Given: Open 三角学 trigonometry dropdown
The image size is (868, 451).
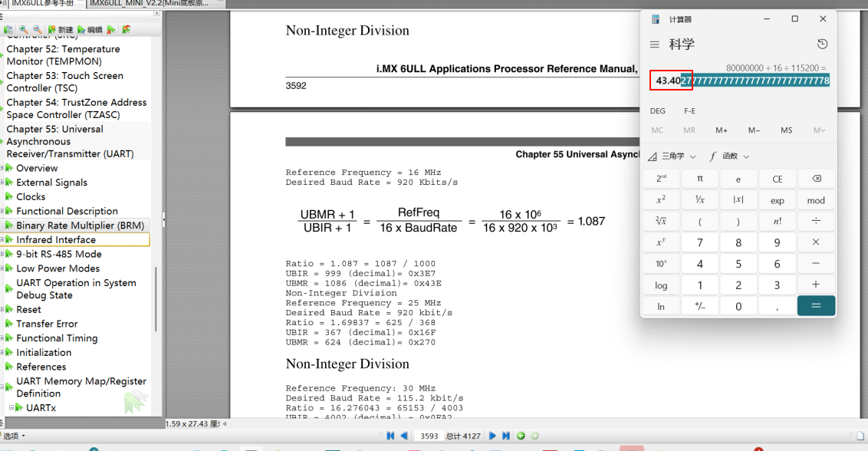Looking at the screenshot, I should tap(672, 156).
